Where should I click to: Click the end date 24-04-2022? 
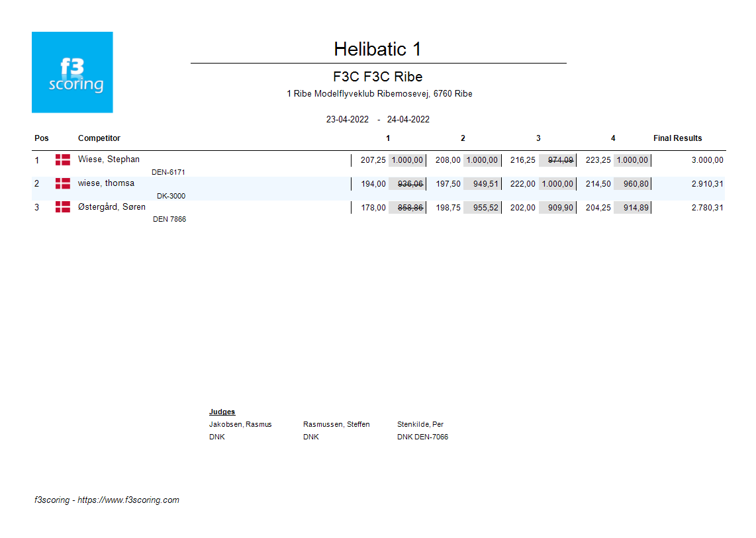408,119
